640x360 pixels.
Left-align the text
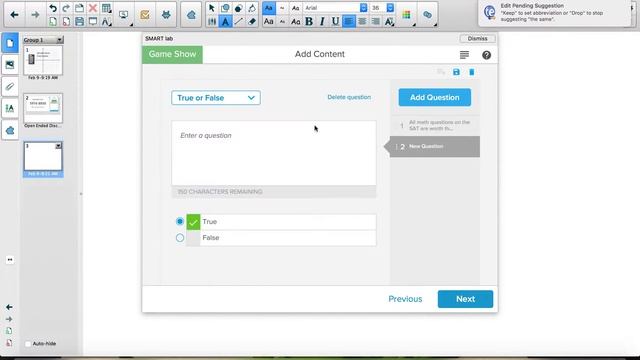click(349, 22)
